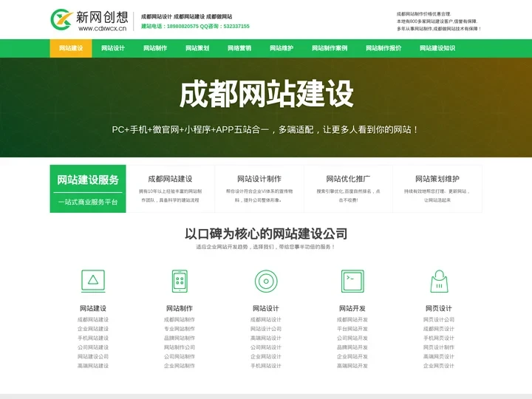The image size is (532, 399).
Task: Open the 高端网站建设 link
Action: tap(93, 366)
